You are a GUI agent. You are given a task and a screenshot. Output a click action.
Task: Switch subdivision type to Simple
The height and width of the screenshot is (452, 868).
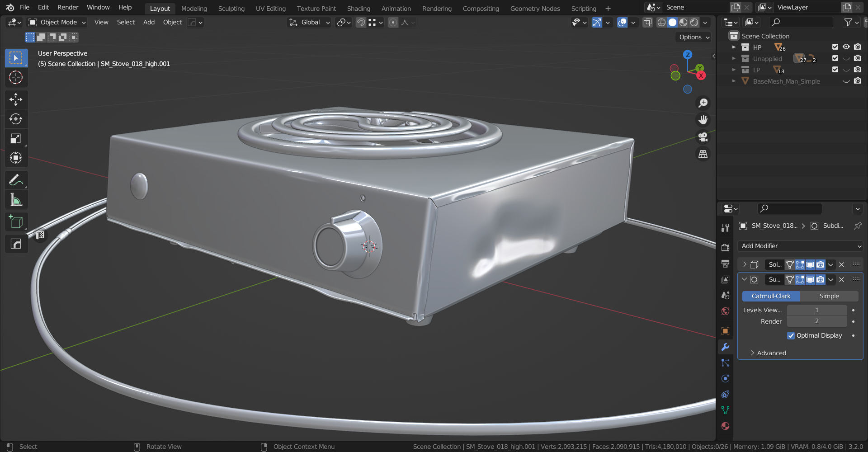pyautogui.click(x=829, y=296)
